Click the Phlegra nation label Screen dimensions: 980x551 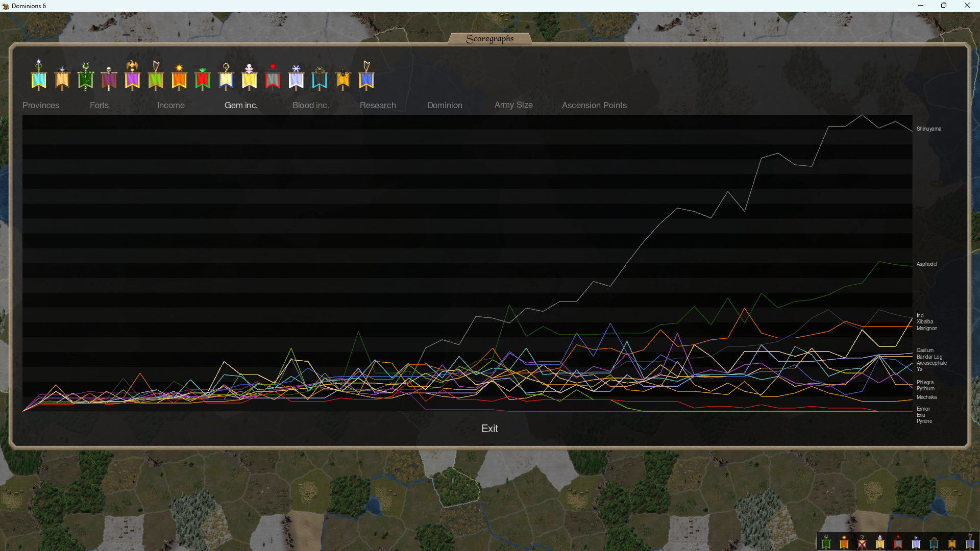tap(925, 383)
